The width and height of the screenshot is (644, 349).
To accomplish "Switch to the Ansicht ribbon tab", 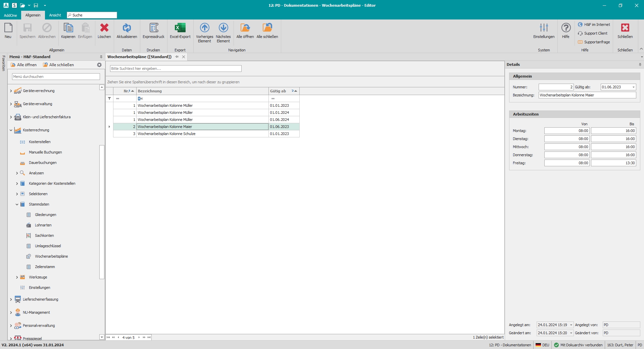I will 55,15.
